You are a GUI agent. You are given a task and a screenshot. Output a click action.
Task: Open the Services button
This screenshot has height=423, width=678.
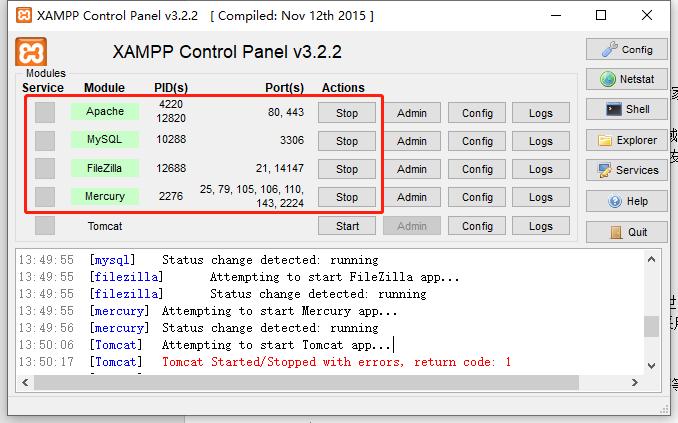coord(627,170)
